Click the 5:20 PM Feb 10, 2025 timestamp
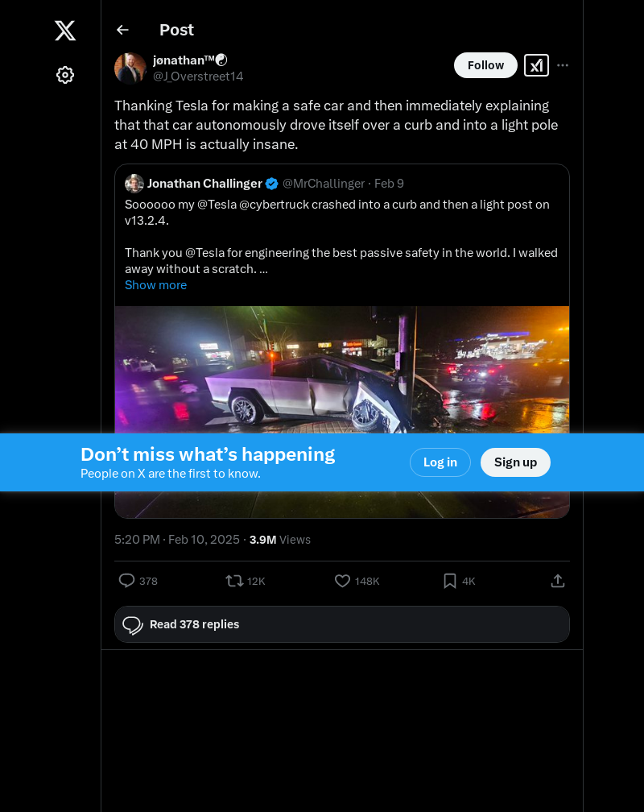Viewport: 644px width, 812px height. (177, 540)
